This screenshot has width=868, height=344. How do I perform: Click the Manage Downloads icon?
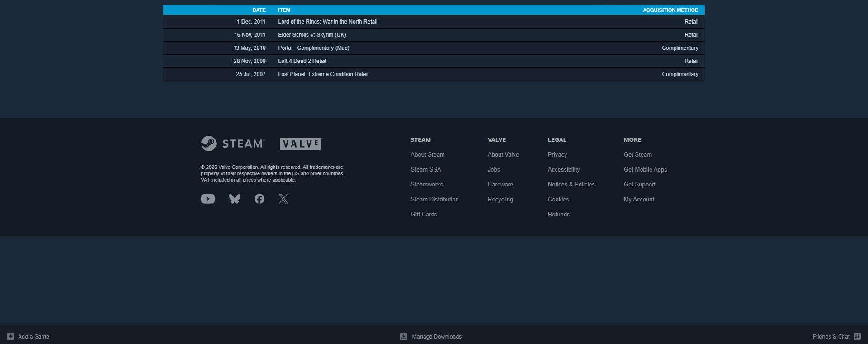coord(404,336)
